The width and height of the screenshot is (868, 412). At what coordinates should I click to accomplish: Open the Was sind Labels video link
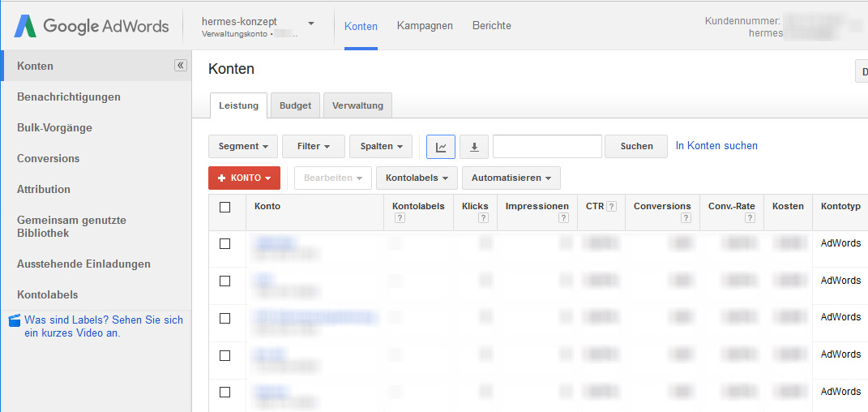coord(104,327)
